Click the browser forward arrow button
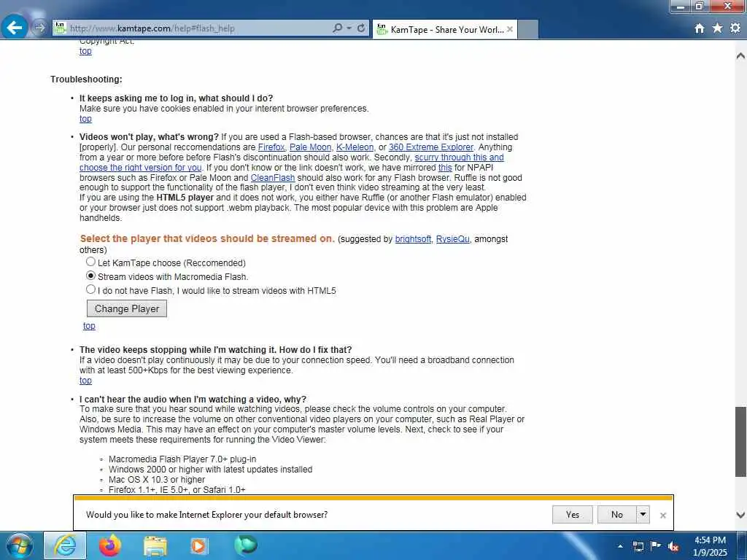This screenshot has width=747, height=560. [40, 28]
